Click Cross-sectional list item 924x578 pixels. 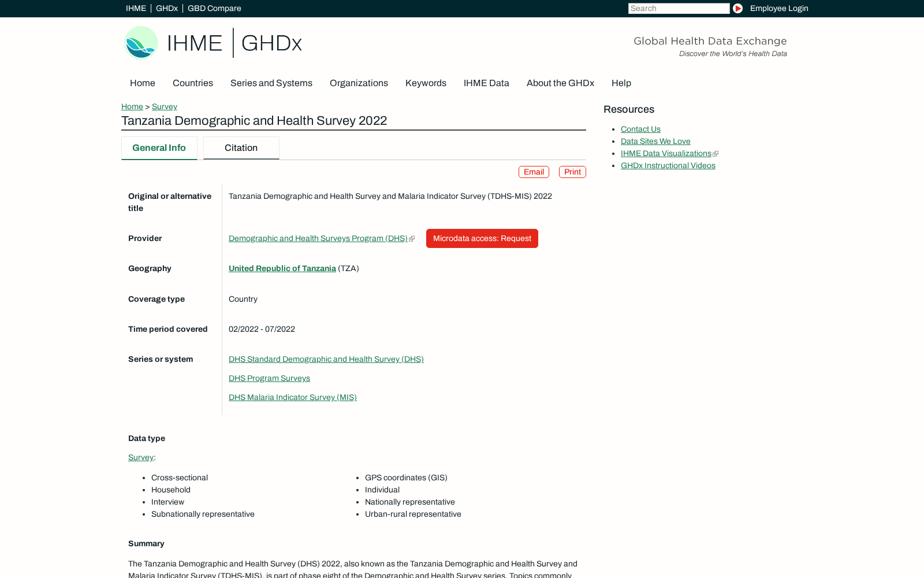tap(180, 477)
